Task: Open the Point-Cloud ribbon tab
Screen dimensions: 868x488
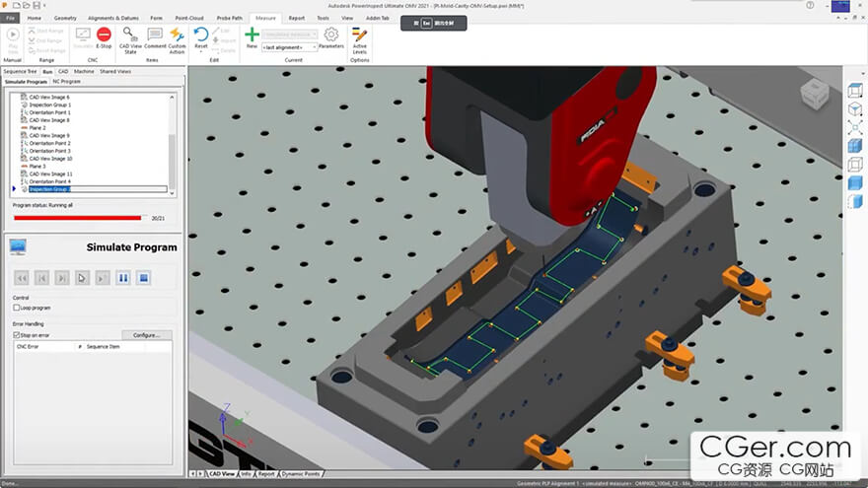Action: 189,19
